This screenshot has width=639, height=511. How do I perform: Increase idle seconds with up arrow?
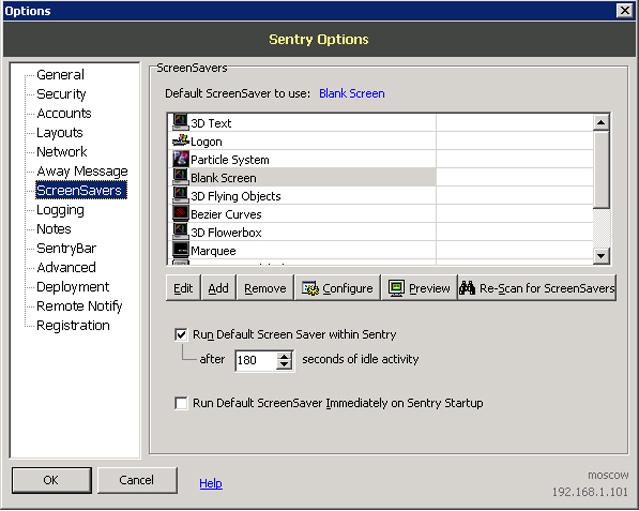(284, 355)
